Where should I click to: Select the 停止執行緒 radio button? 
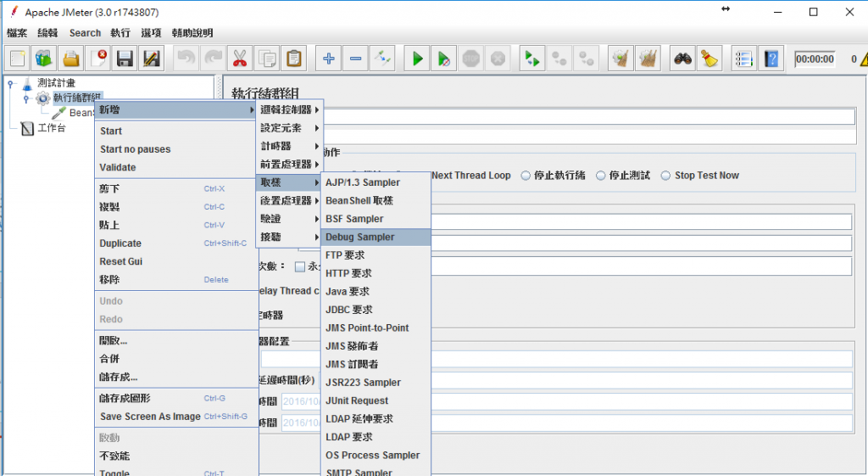[x=526, y=176]
